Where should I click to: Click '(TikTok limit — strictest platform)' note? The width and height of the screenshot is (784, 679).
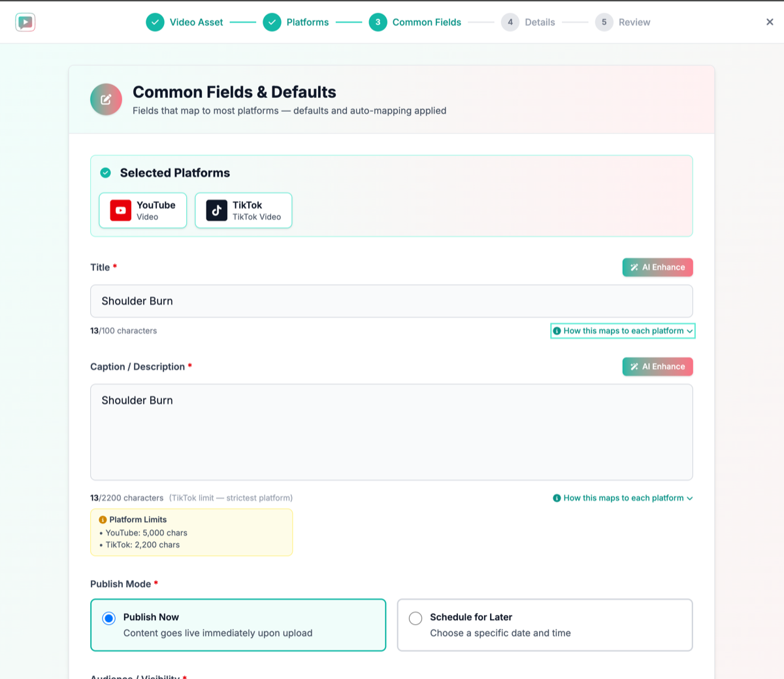[231, 498]
